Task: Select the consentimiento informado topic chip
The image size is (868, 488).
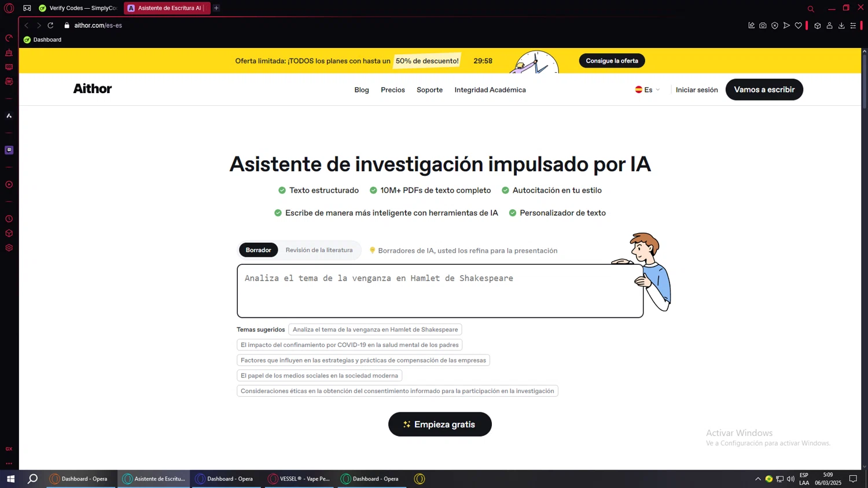Action: (x=398, y=391)
